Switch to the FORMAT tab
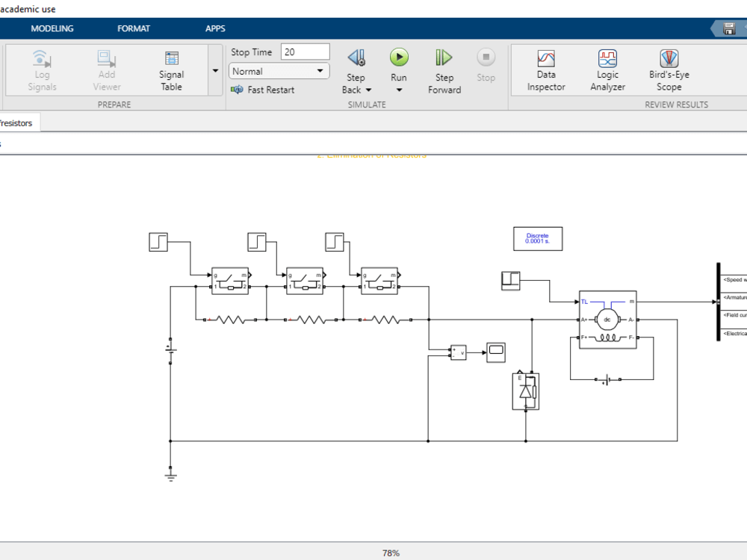 [134, 28]
